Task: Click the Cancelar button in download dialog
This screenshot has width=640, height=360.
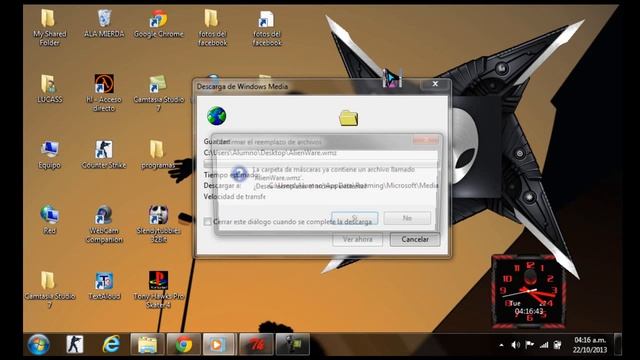Action: click(415, 239)
